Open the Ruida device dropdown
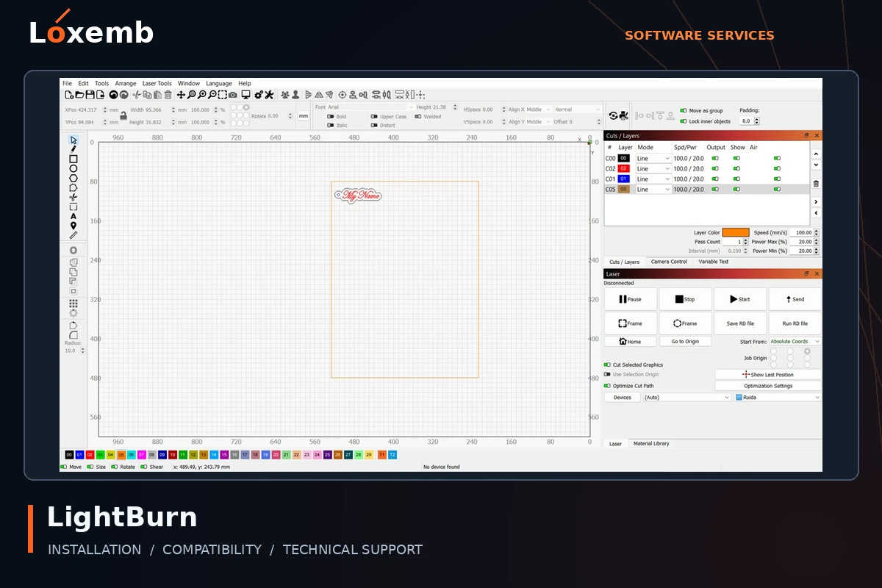 [778, 398]
